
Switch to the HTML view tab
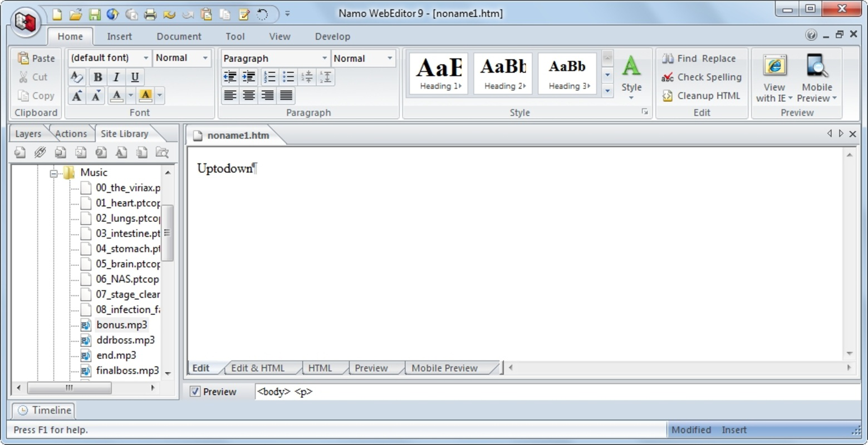pyautogui.click(x=320, y=368)
